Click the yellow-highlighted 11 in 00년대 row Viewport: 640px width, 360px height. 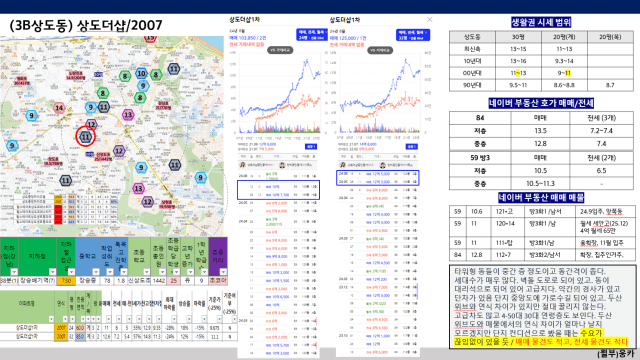567,73
